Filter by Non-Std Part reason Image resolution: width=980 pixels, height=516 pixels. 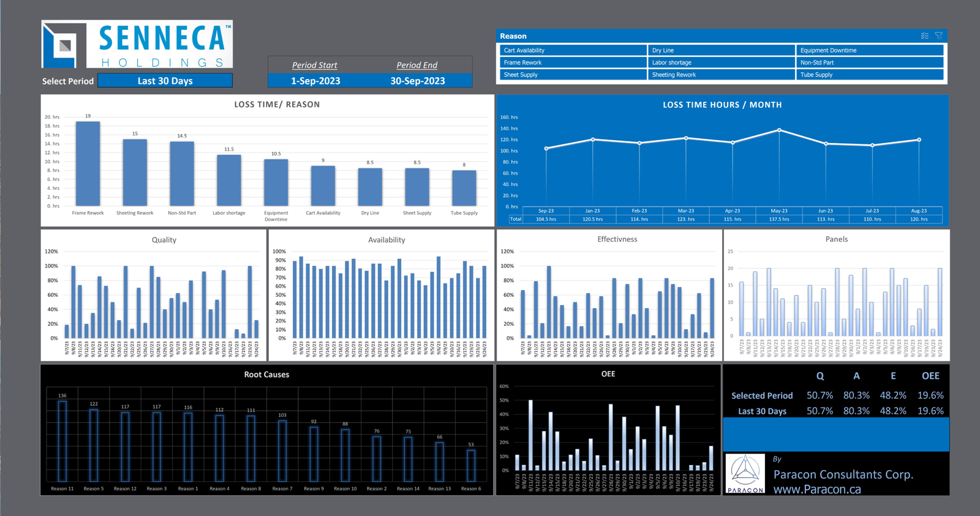coord(869,62)
